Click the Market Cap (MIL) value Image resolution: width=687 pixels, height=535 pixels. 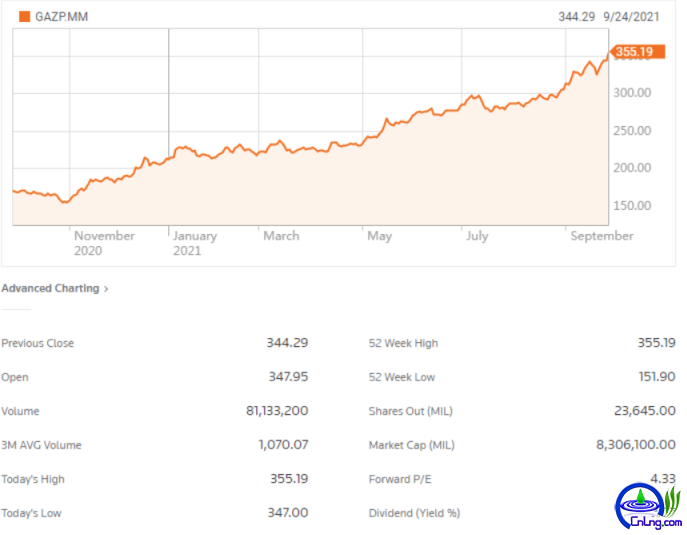coord(635,445)
